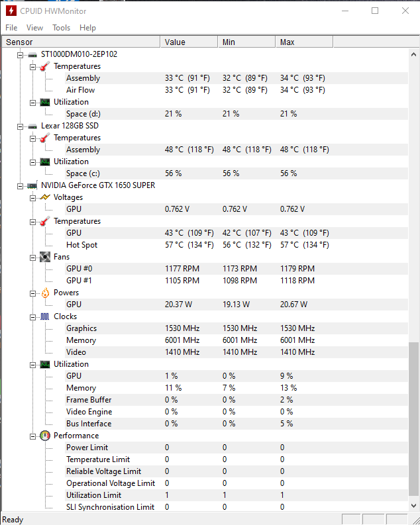This screenshot has height=525, width=420.
Task: Open the File menu
Action: [x=11, y=28]
